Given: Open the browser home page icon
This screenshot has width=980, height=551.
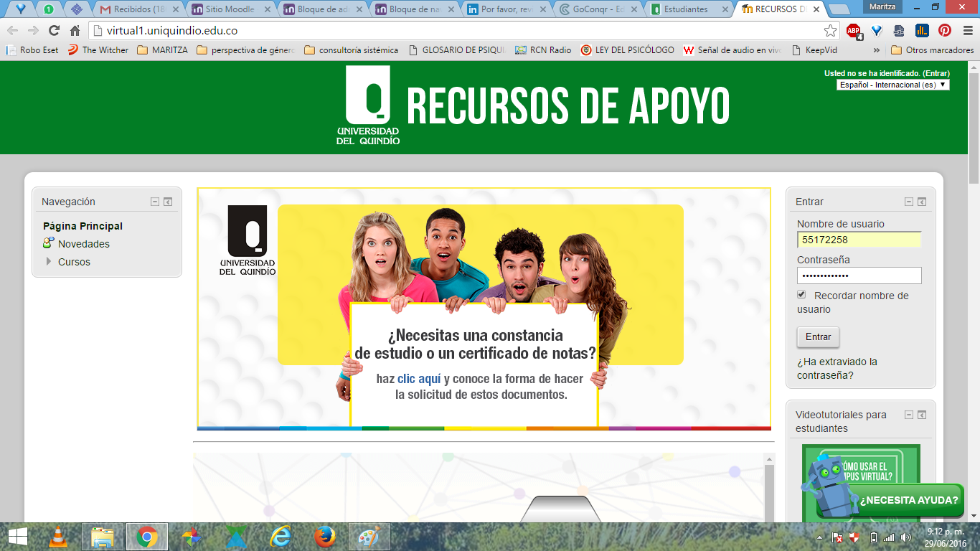Looking at the screenshot, I should pos(75,31).
